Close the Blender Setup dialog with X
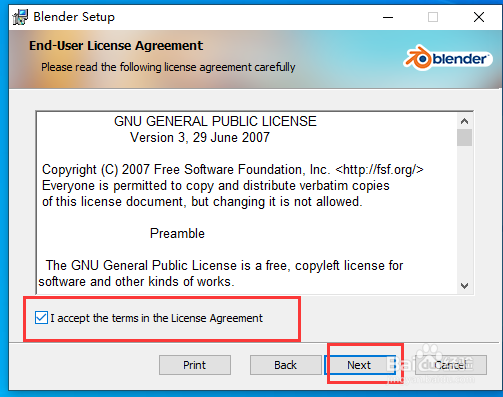Image resolution: width=503 pixels, height=397 pixels. pos(479,17)
